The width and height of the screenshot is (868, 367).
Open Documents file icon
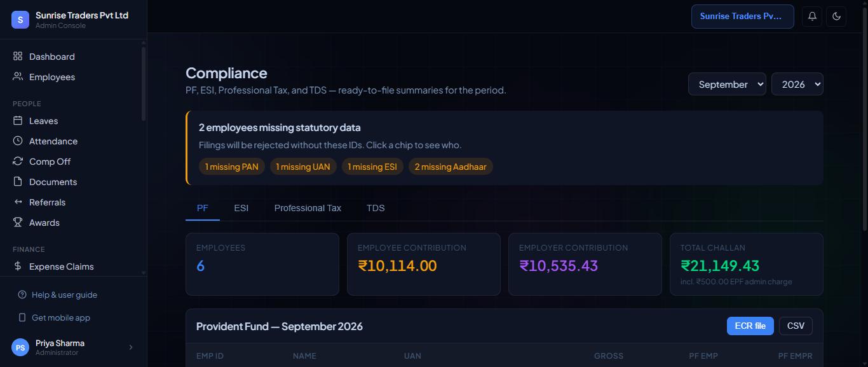coord(18,182)
